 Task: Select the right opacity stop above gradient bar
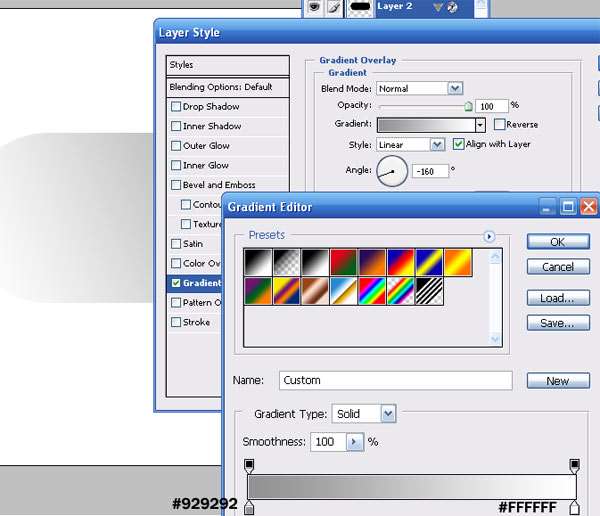tap(574, 466)
